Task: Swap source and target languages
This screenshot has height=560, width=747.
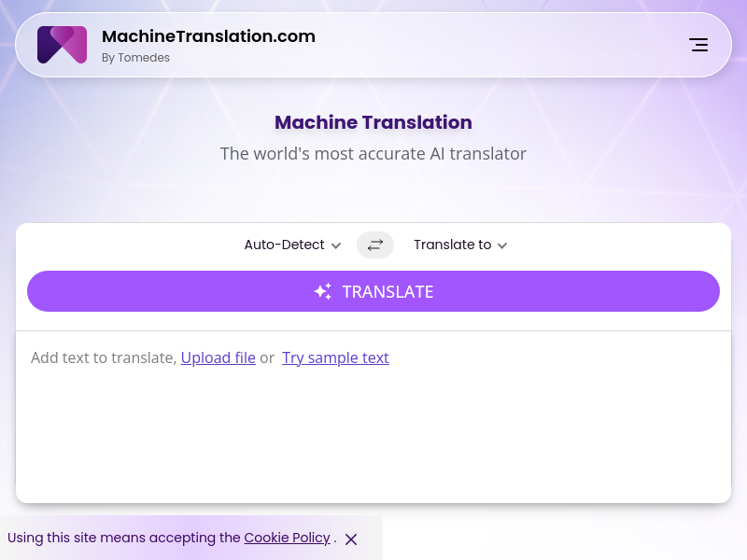Action: coord(375,245)
